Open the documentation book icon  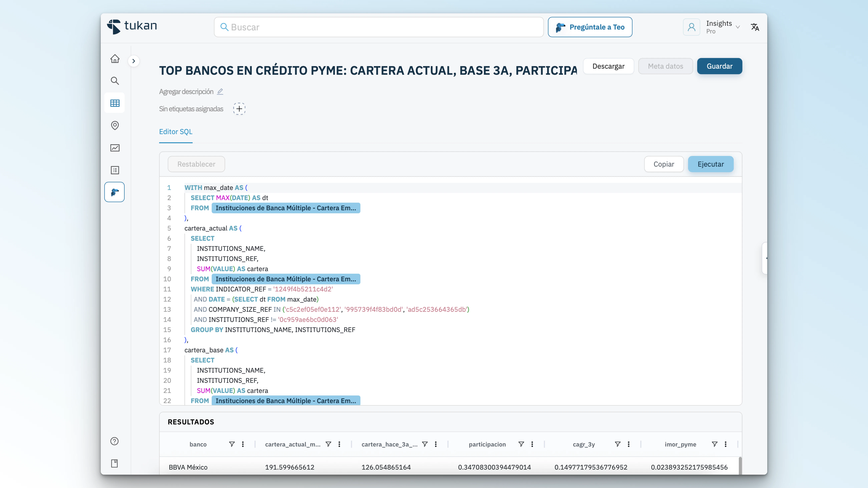pyautogui.click(x=115, y=463)
